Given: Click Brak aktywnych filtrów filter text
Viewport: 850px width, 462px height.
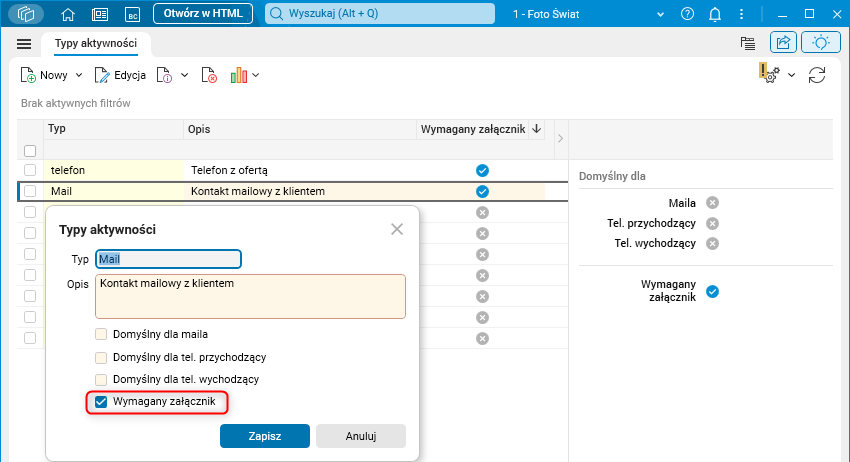Looking at the screenshot, I should pos(75,103).
